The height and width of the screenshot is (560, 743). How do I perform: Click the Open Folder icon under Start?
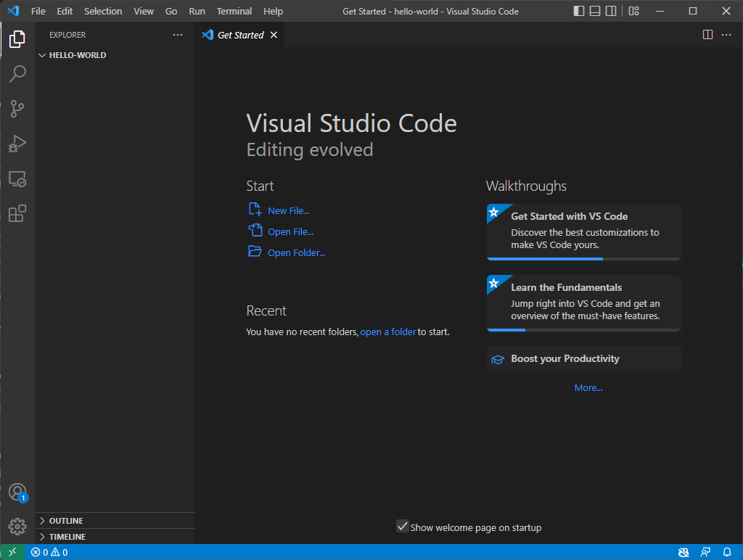coord(255,251)
